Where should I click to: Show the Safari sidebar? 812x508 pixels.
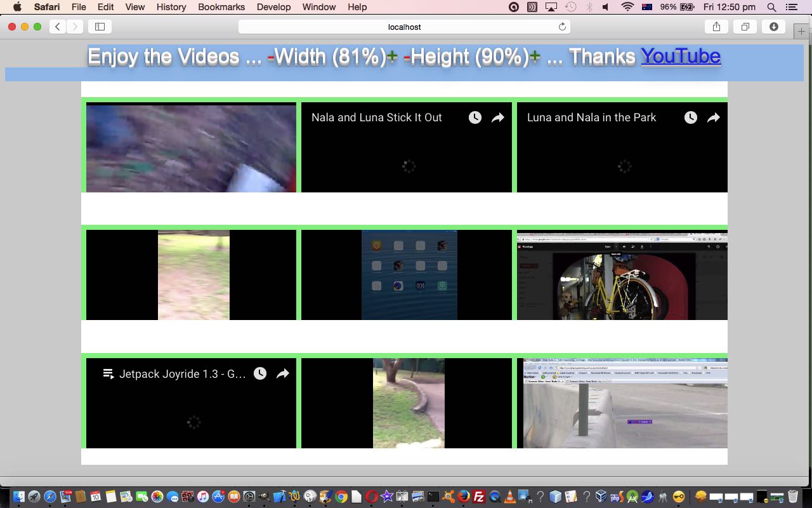(100, 27)
